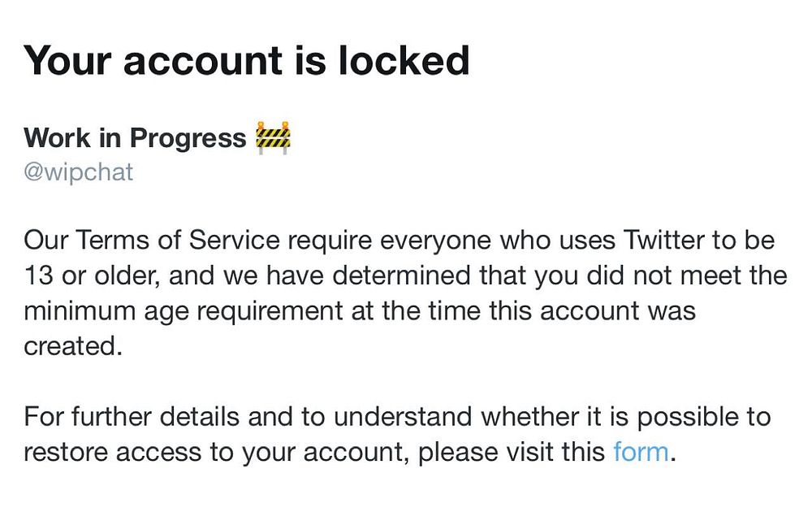
Task: Select the @wipchat handle
Action: point(79,172)
